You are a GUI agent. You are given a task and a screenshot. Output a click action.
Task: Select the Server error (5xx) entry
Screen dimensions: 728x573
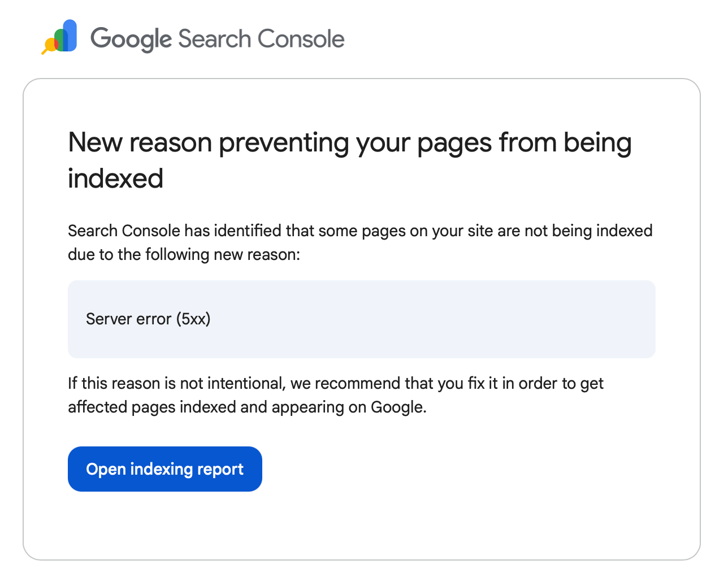point(148,319)
